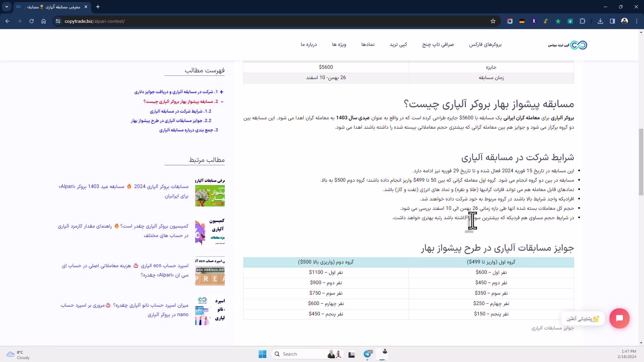644x362 pixels.
Task: Open the browser downloads icon
Action: tap(600, 21)
